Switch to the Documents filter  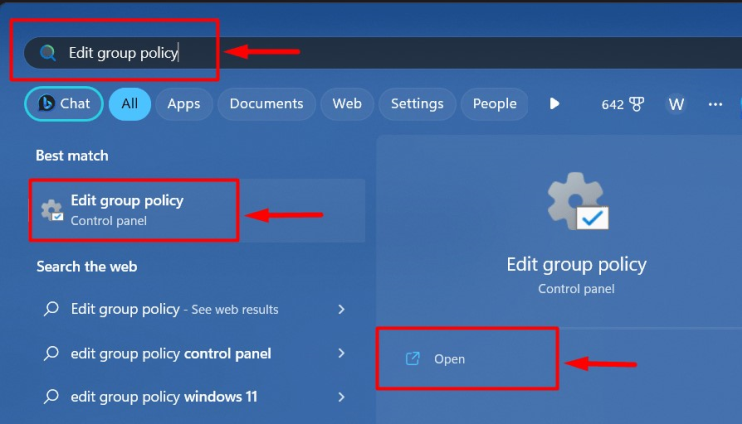pyautogui.click(x=266, y=104)
